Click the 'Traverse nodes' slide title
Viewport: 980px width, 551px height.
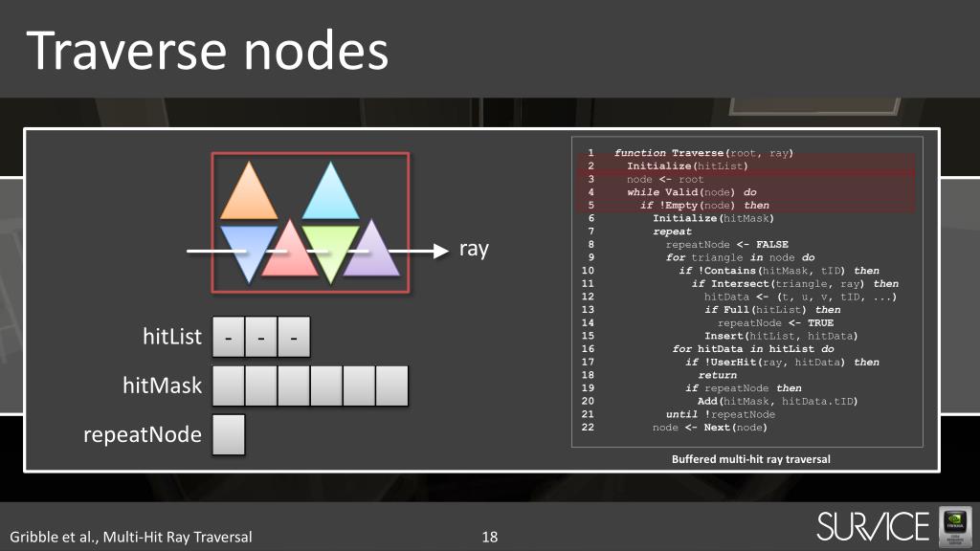[x=208, y=52]
